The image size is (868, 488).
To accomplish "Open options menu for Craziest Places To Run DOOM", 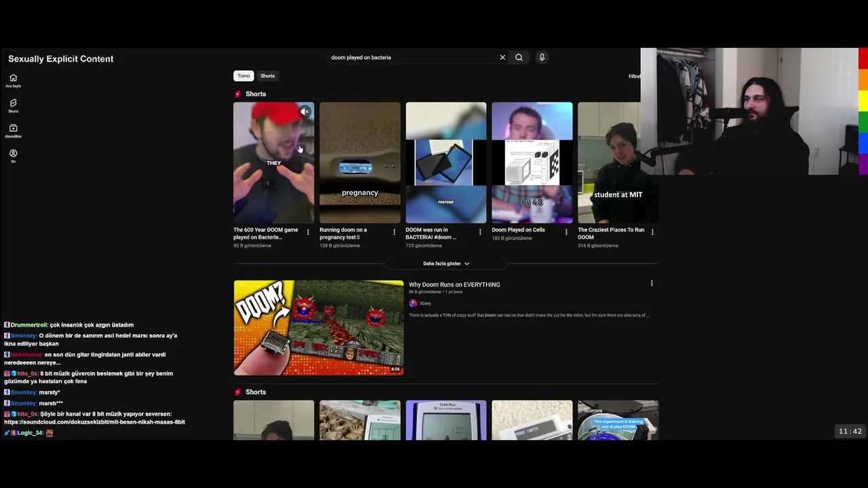I will [652, 232].
